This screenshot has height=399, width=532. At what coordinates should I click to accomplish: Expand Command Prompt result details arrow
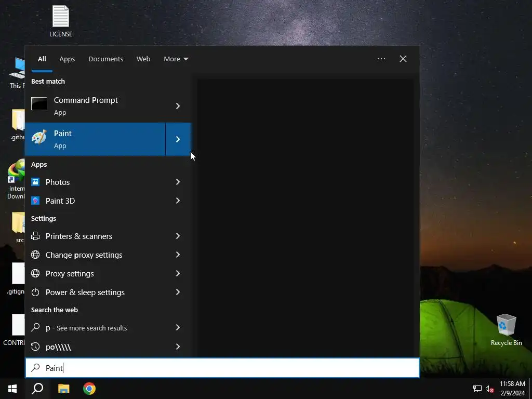pos(178,106)
